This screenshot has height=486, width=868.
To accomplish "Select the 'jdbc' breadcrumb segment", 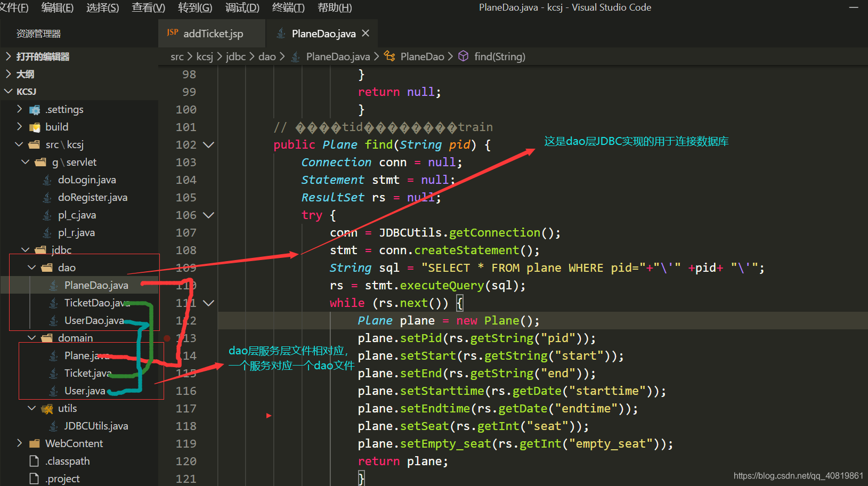I will [x=236, y=56].
